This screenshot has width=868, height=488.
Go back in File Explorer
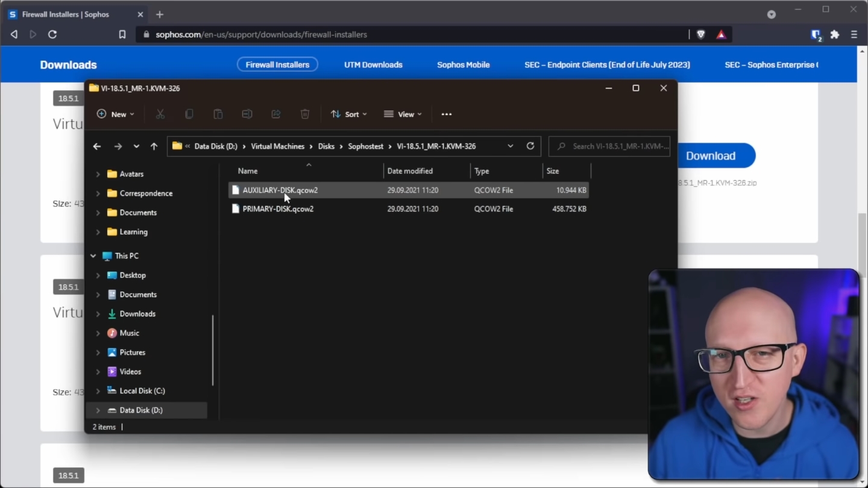click(x=97, y=146)
